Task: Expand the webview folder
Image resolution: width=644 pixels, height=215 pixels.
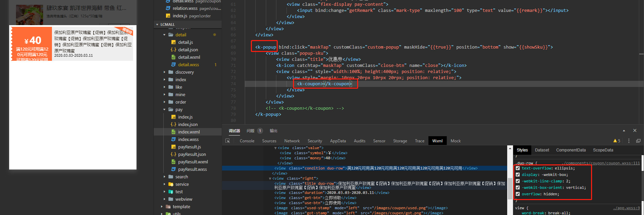Action: click(x=165, y=199)
